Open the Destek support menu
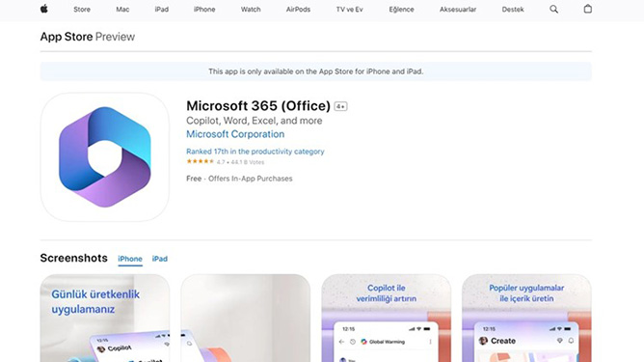 click(513, 10)
